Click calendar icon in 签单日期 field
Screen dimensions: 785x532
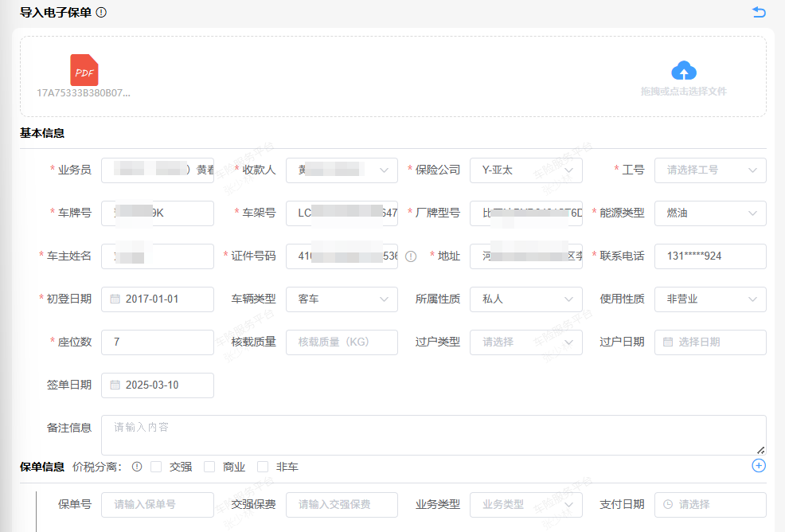(115, 385)
